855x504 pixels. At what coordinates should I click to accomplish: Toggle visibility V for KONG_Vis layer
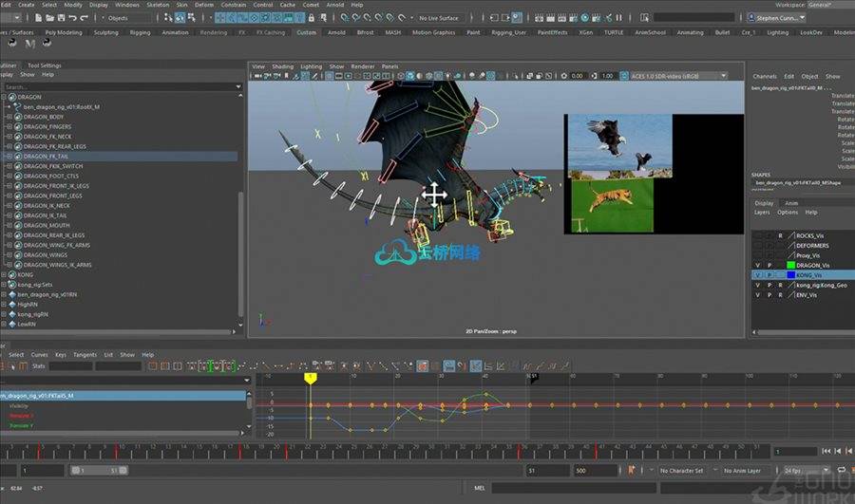(x=757, y=275)
